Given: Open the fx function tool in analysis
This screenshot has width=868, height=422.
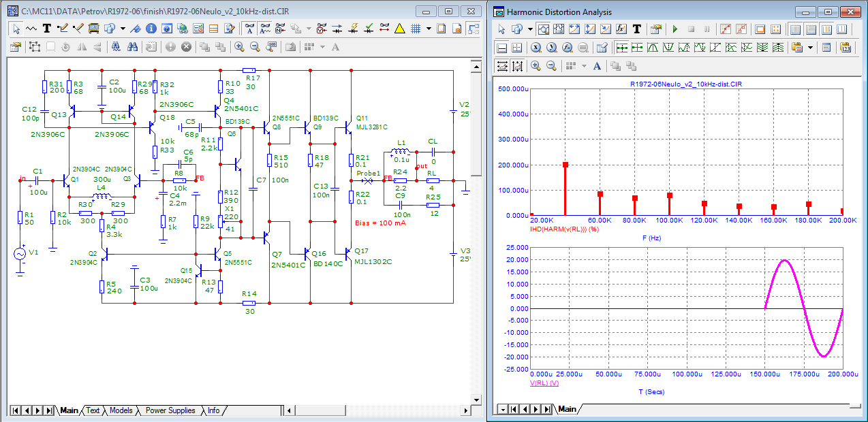Looking at the screenshot, I should tap(621, 29).
